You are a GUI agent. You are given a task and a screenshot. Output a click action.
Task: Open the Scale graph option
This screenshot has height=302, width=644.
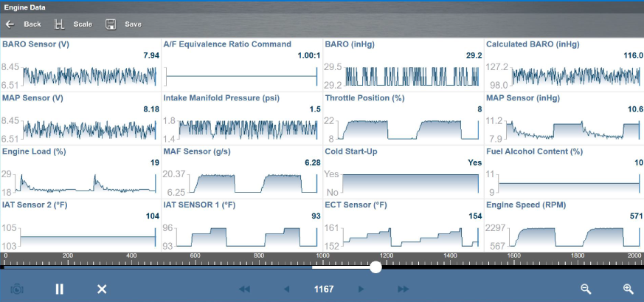click(60, 24)
